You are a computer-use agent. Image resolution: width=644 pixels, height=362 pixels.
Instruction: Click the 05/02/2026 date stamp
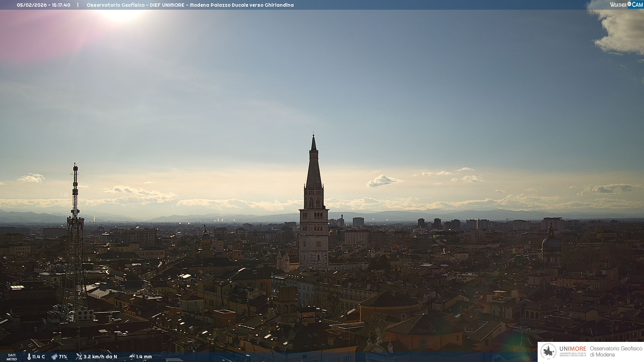32,5
